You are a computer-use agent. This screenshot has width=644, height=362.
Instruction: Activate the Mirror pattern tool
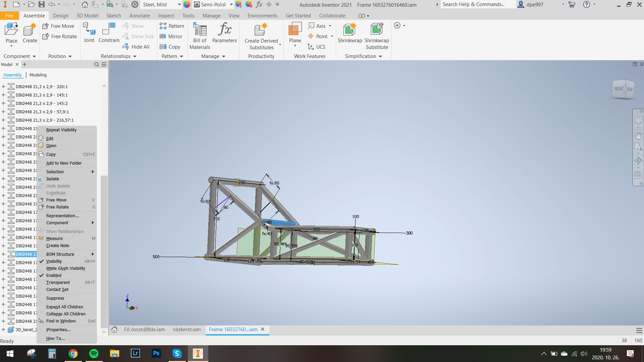point(171,36)
